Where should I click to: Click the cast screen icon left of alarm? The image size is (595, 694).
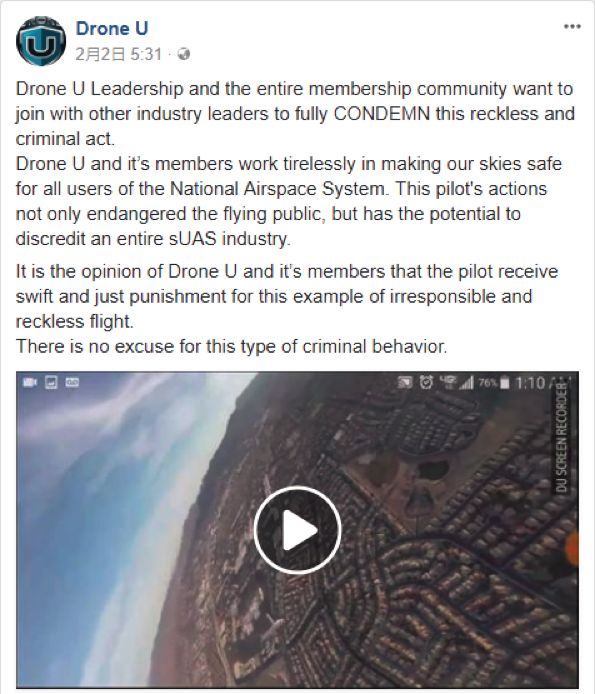(405, 382)
